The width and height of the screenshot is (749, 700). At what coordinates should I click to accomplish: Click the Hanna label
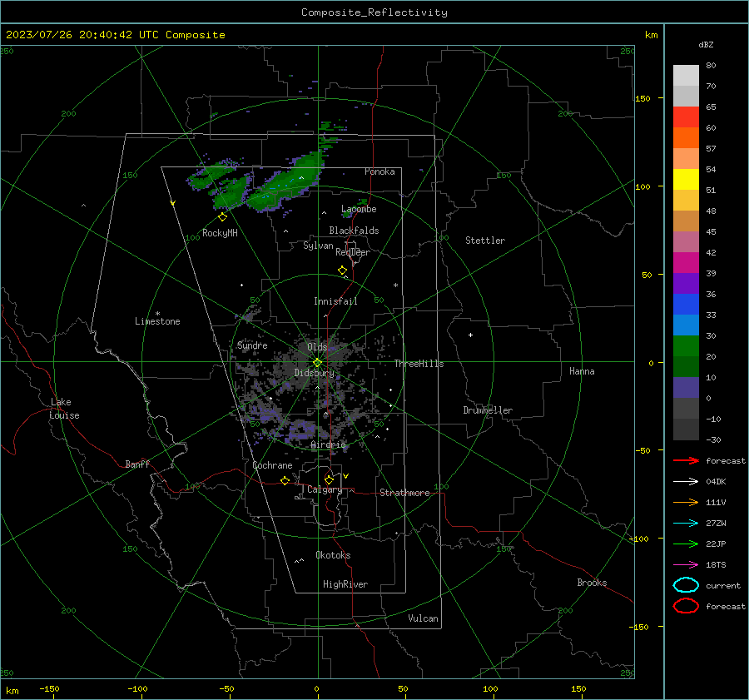[582, 371]
